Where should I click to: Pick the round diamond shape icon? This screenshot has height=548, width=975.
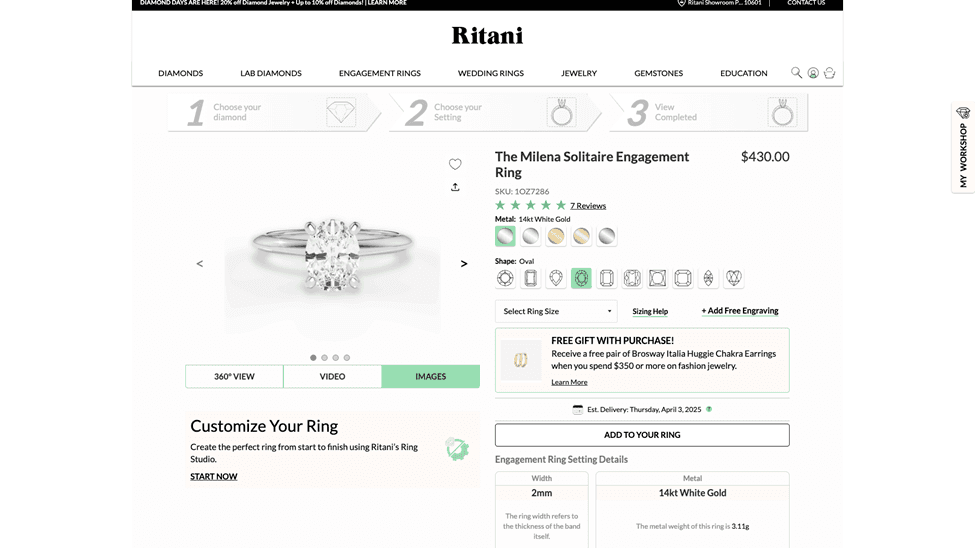coord(505,278)
